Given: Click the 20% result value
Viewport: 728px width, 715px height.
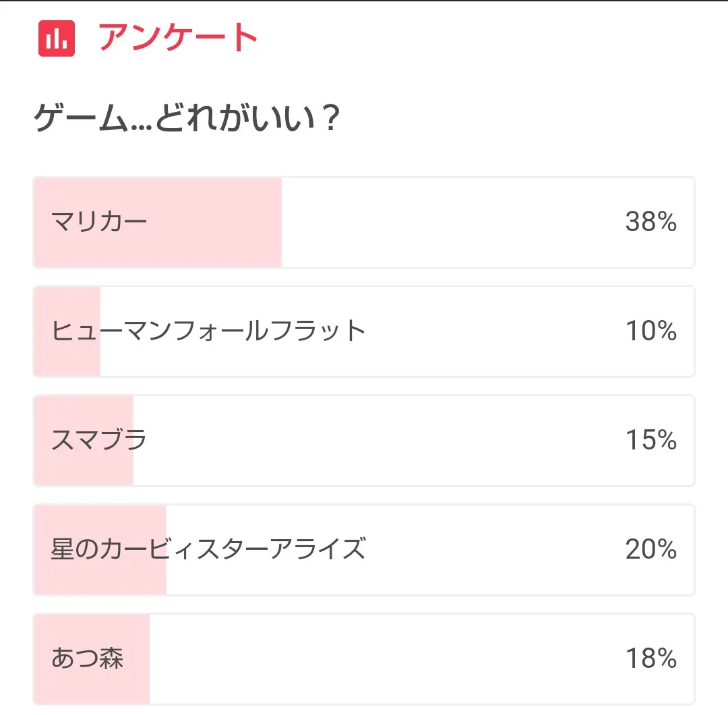Looking at the screenshot, I should tap(650, 549).
